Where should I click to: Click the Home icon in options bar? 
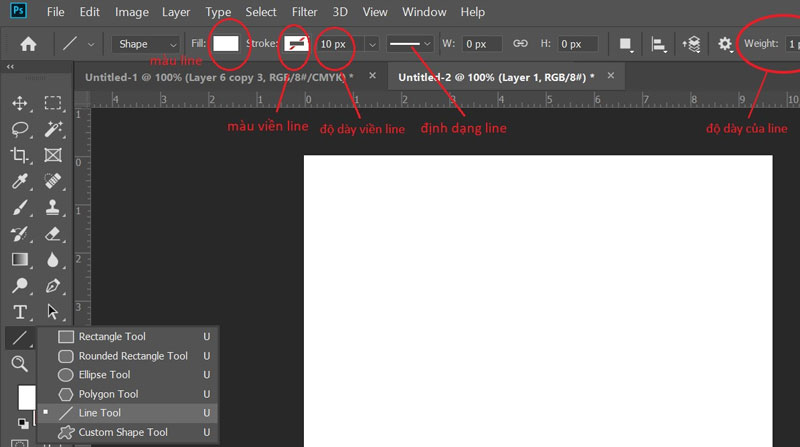[28, 44]
